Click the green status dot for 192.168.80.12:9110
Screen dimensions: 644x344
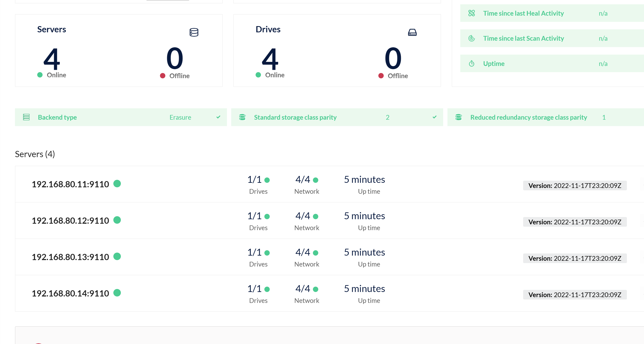pos(117,220)
